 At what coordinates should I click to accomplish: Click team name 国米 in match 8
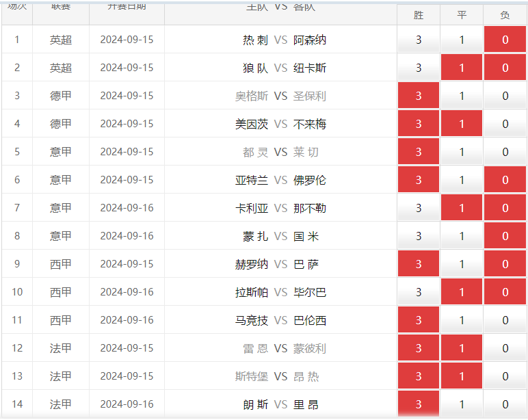[x=306, y=236]
